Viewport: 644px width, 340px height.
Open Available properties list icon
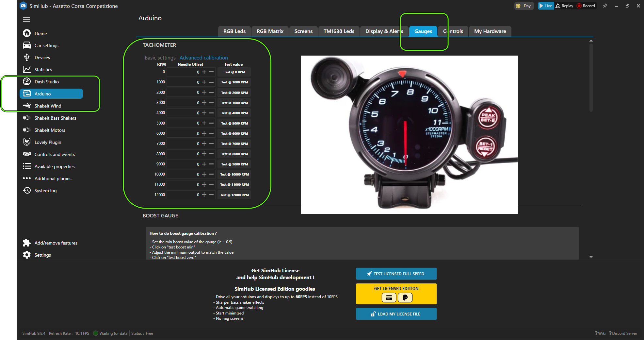pos(27,166)
